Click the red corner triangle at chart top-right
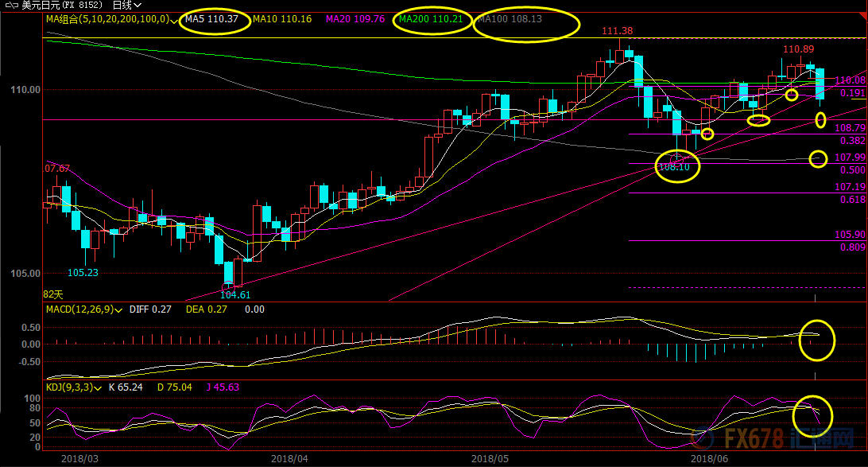Screen dimensions: 868x467 click(x=863, y=16)
